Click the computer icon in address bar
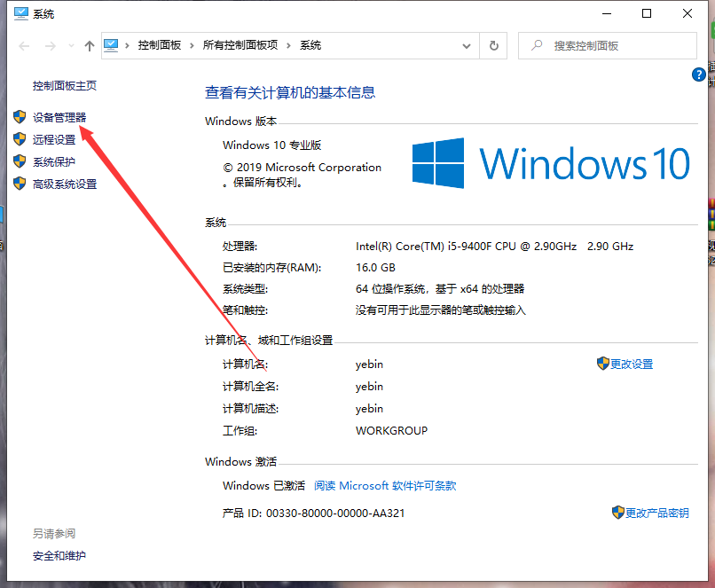 click(111, 45)
